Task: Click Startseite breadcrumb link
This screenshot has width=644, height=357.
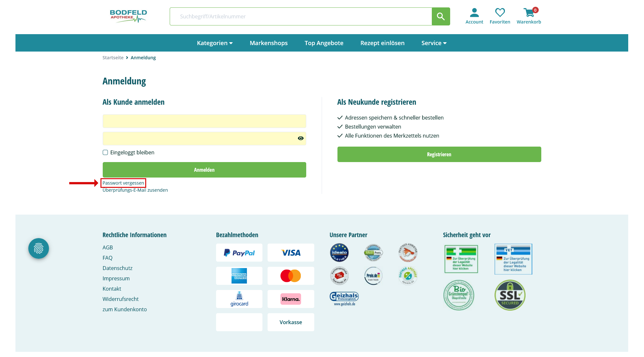Action: (x=113, y=58)
